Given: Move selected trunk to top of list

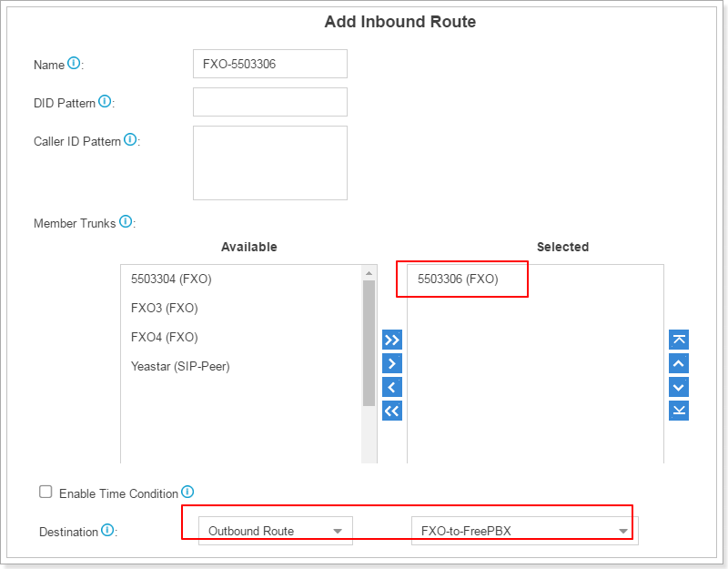Looking at the screenshot, I should click(x=679, y=340).
